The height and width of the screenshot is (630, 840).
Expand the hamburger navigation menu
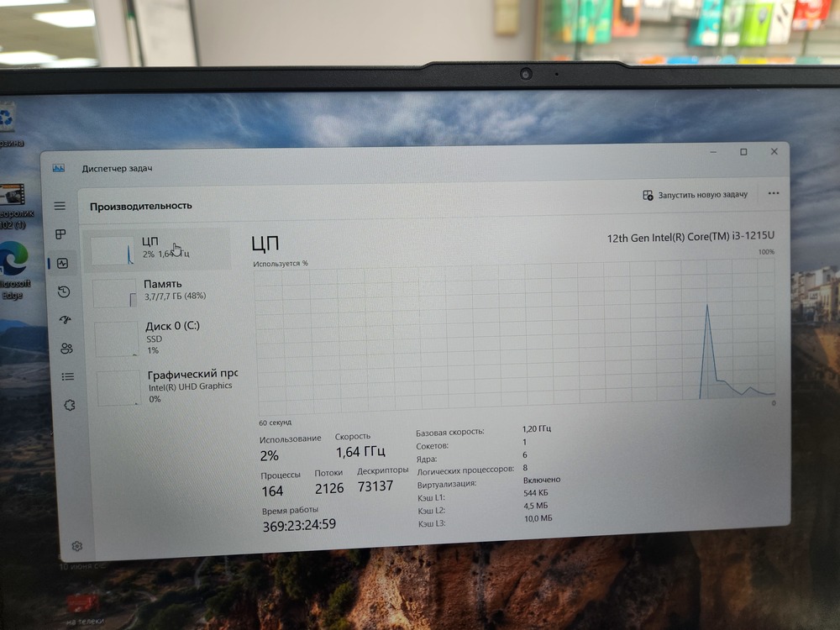[60, 206]
